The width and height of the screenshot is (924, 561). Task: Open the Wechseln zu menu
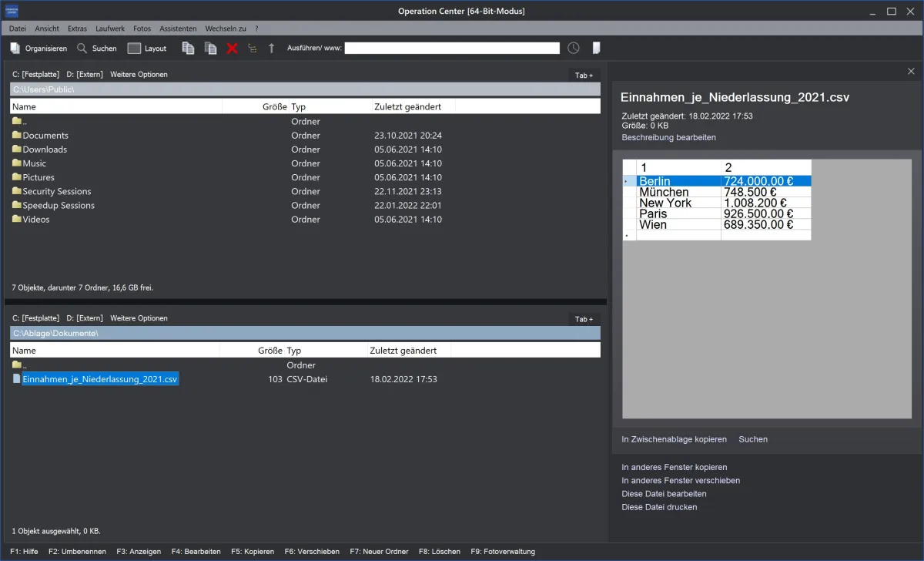tap(225, 28)
